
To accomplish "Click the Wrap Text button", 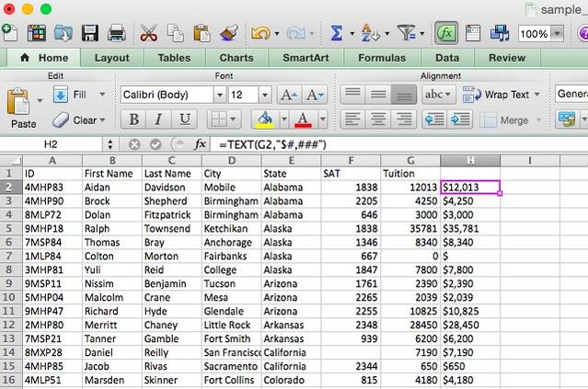I will click(496, 95).
